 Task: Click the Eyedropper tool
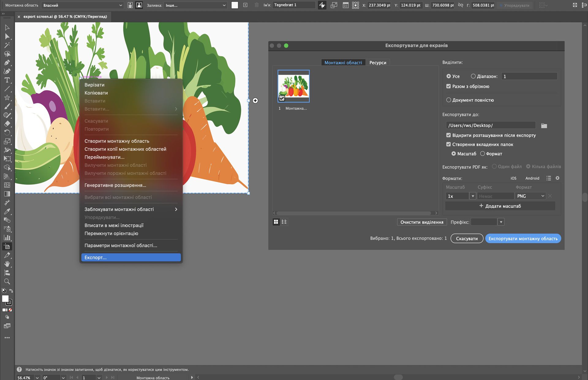click(x=7, y=211)
